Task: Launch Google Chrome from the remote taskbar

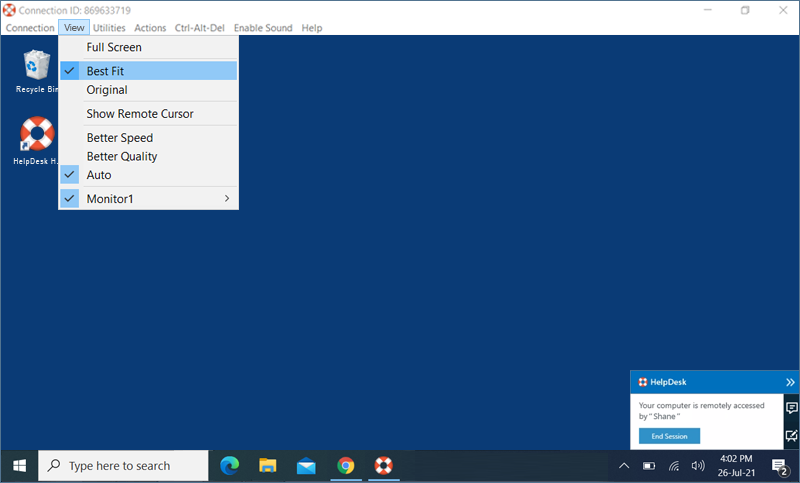Action: (x=345, y=466)
